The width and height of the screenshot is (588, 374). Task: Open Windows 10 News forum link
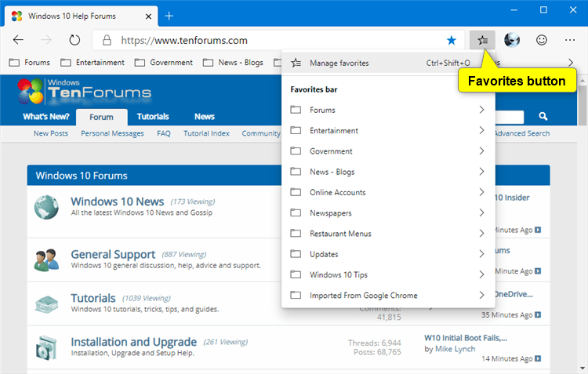click(118, 202)
